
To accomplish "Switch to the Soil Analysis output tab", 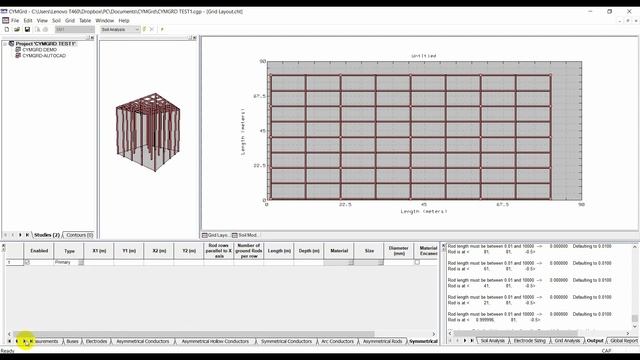I will (x=493, y=340).
